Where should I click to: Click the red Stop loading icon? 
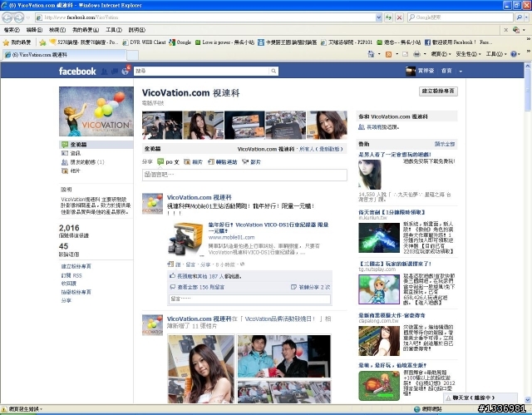tap(399, 17)
